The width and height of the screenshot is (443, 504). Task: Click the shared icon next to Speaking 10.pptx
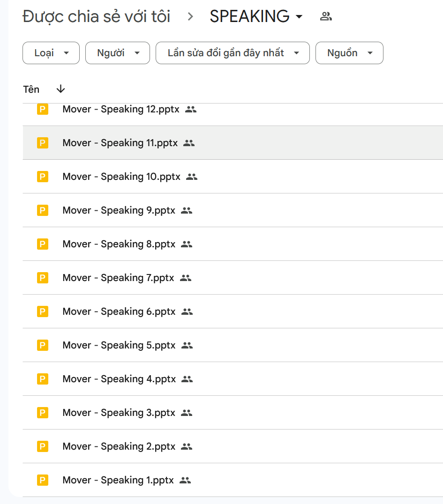tap(192, 177)
